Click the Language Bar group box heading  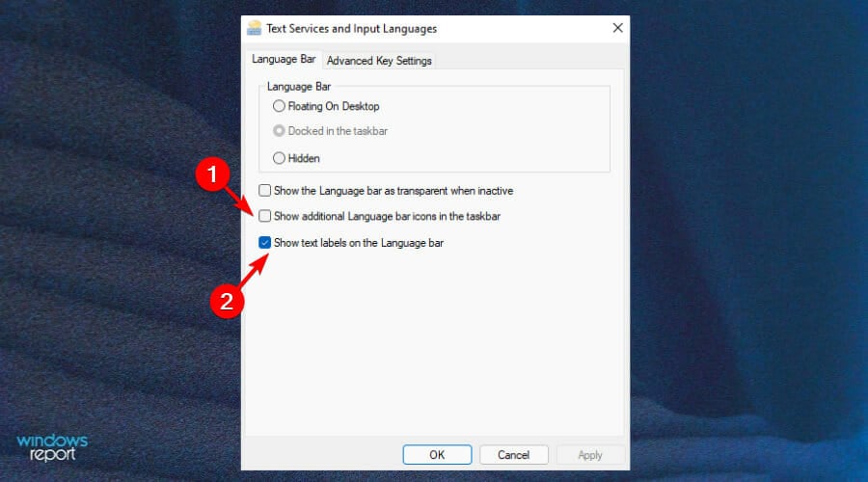click(299, 87)
